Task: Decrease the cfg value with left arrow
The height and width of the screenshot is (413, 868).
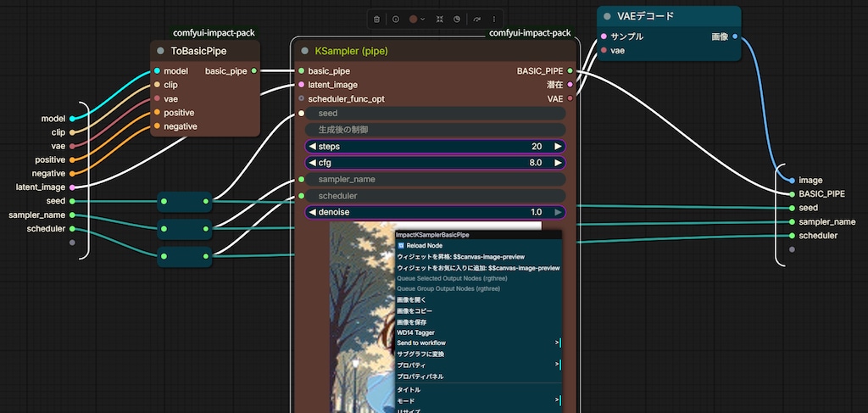Action: tap(312, 163)
